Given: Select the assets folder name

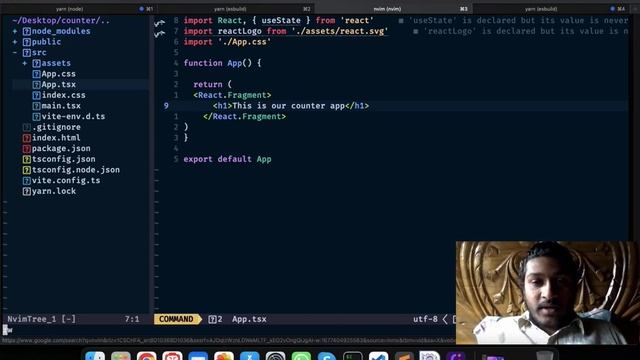Looking at the screenshot, I should click(x=56, y=63).
